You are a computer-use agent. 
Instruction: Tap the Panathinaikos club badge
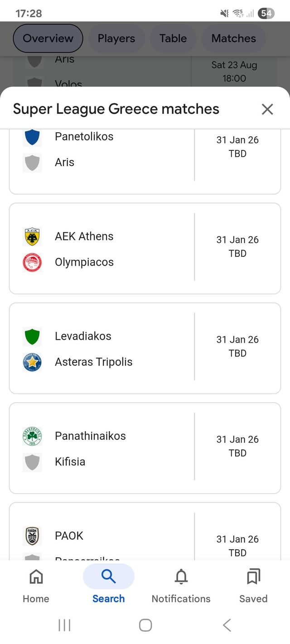[x=32, y=436]
